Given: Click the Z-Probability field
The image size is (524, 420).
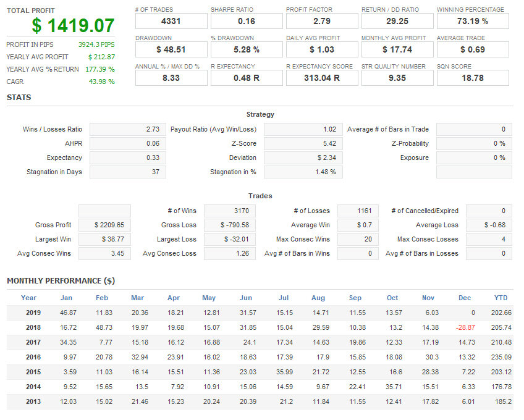Looking at the screenshot, I should coord(474,144).
